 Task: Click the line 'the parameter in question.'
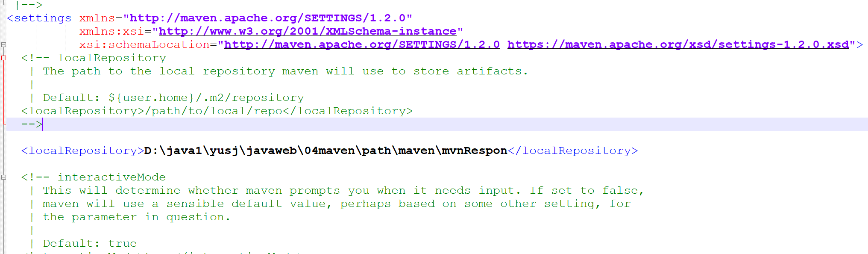click(137, 217)
